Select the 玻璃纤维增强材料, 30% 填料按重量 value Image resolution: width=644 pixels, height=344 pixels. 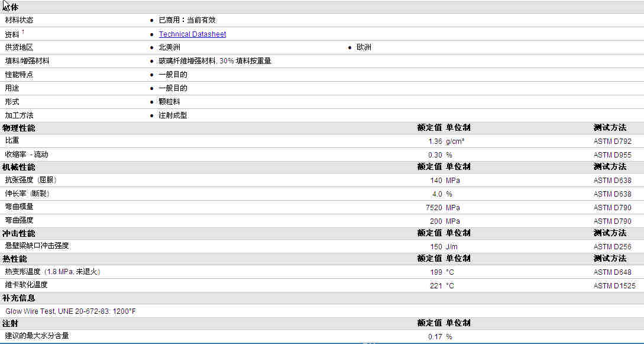(215, 61)
